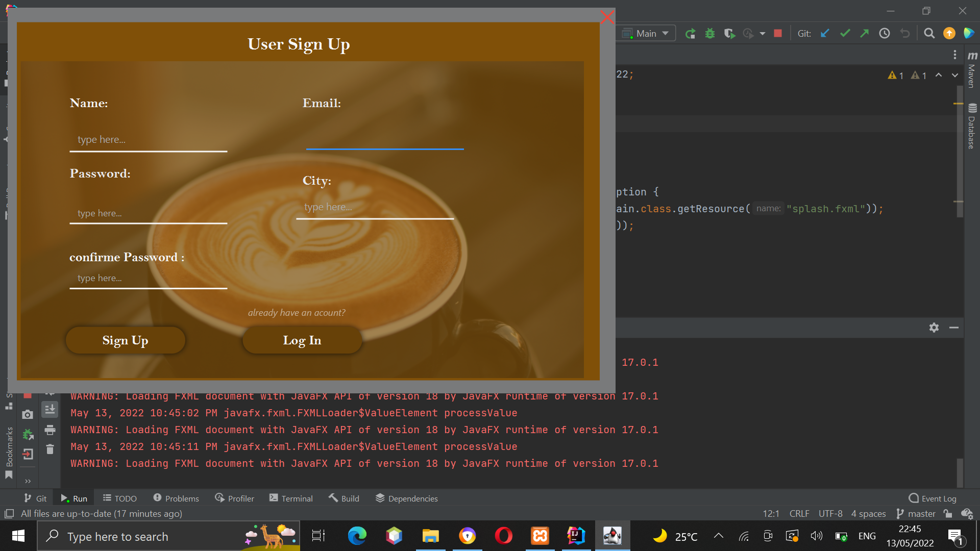Push commits with the green arrow icon

pos(865,33)
